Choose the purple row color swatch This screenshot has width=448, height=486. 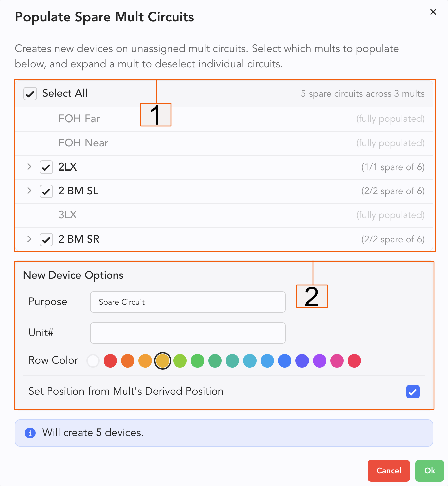[320, 361]
